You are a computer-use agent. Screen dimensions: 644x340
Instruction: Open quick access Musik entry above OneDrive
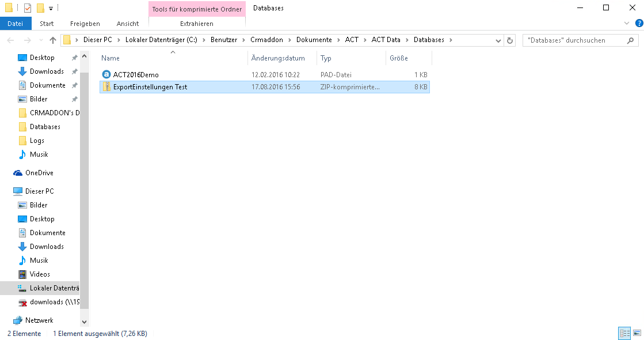click(39, 154)
